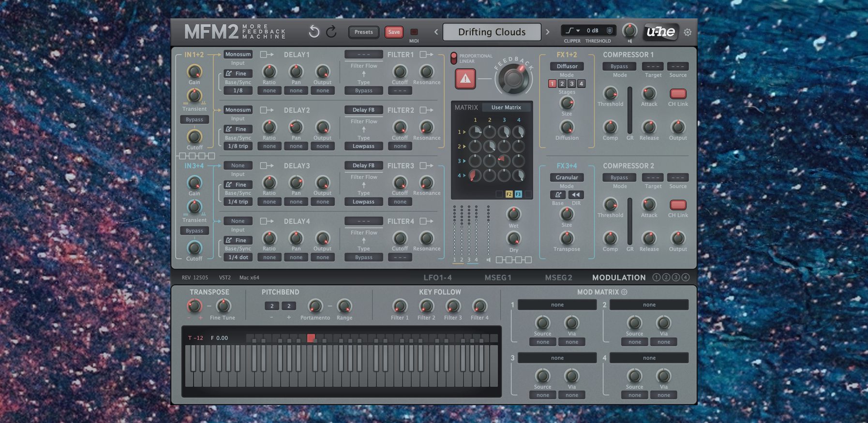Screen dimensions: 868x423
Task: Open Delay 2 sync 1/8 trip dropdown
Action: pyautogui.click(x=238, y=146)
